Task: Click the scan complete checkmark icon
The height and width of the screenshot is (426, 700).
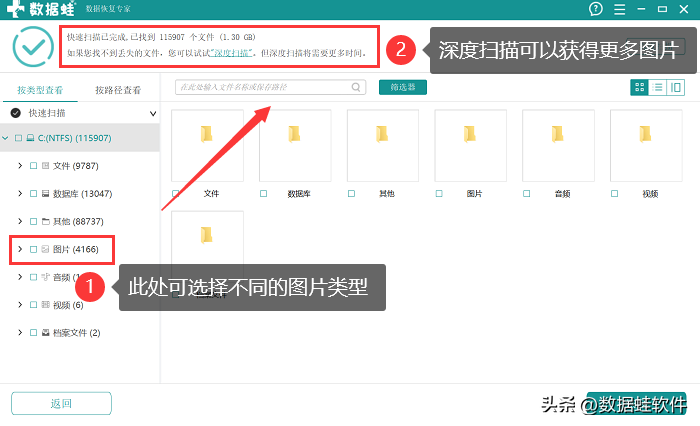Action: tap(33, 47)
